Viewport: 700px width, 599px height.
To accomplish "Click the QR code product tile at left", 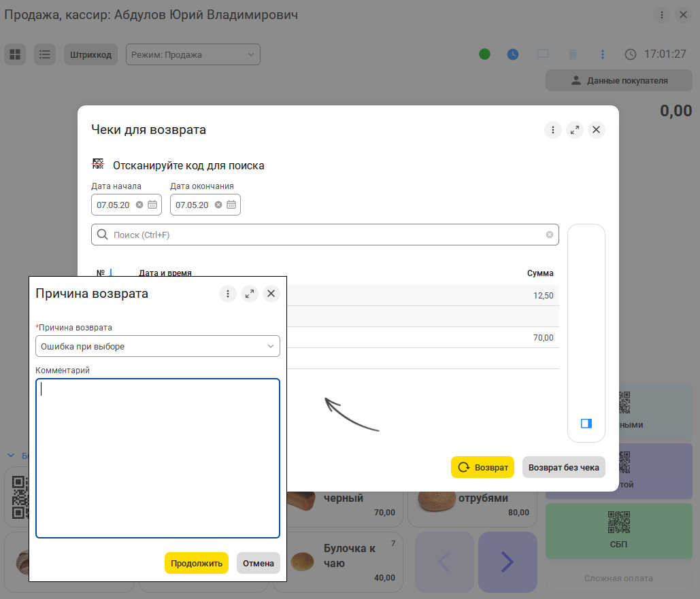I will click(17, 497).
